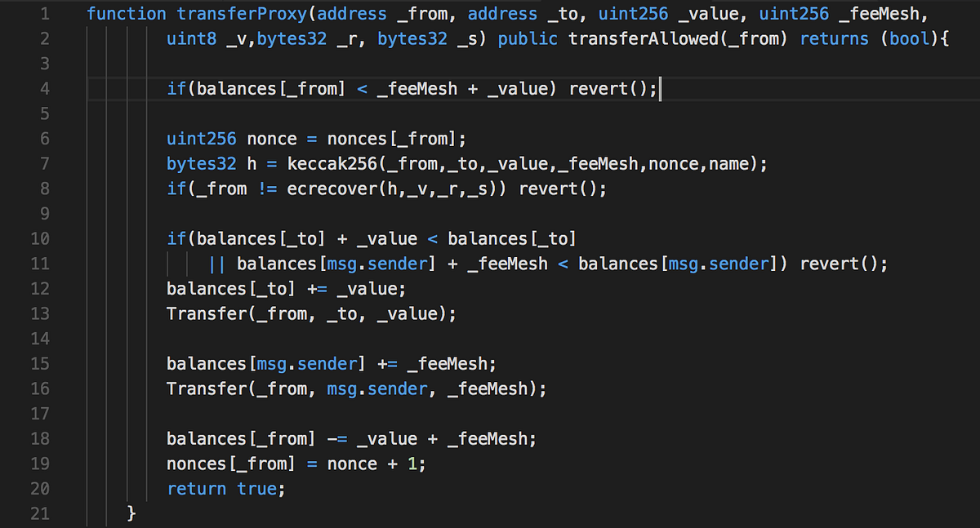Click 'if(balances[_to]' on line 10
This screenshot has height=528, width=980.
pyautogui.click(x=247, y=239)
